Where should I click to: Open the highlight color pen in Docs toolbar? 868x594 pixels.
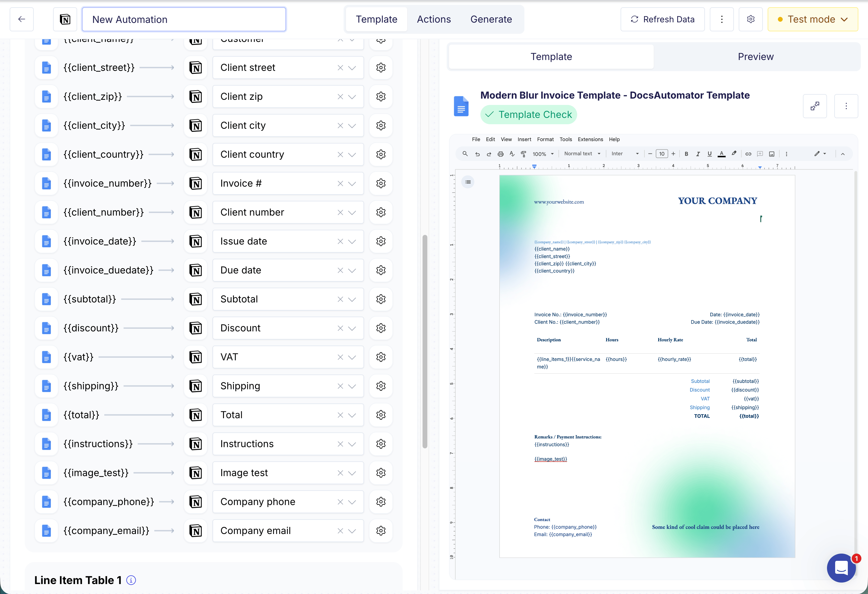point(734,154)
